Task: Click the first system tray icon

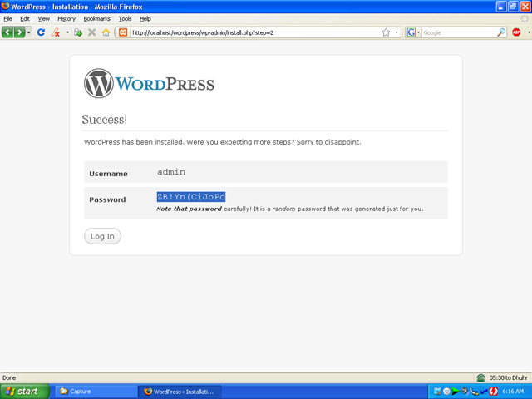Action: point(437,392)
